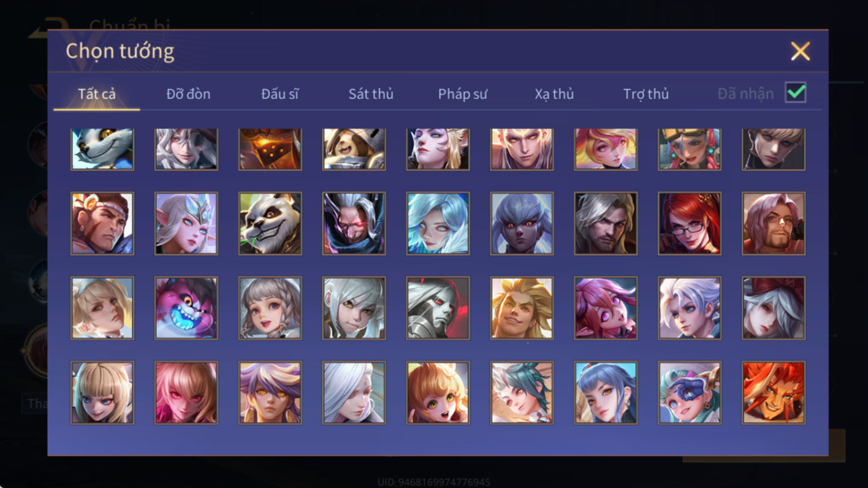This screenshot has height=488, width=868.
Task: Pick the armored knight with red cape
Action: (x=437, y=308)
